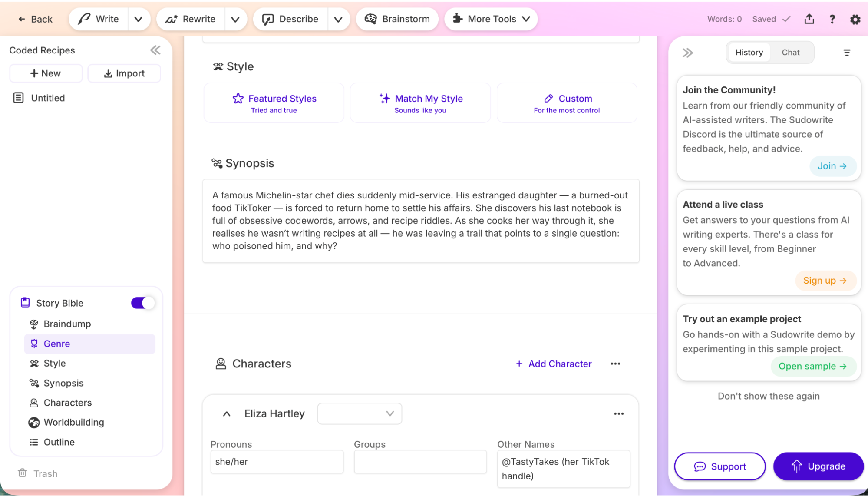Expand the dropdown next to Eliza Hartley

[x=359, y=413]
